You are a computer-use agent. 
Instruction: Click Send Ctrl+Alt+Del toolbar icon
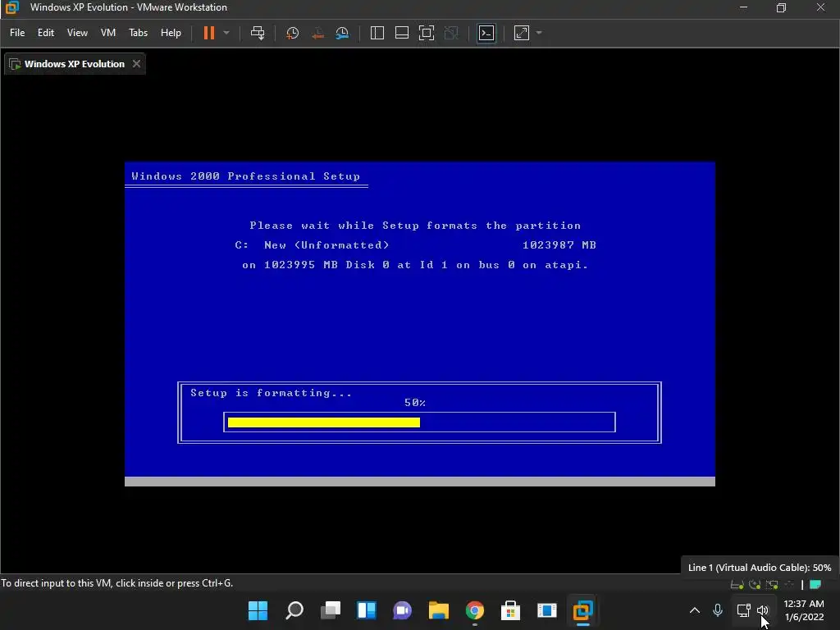(258, 33)
